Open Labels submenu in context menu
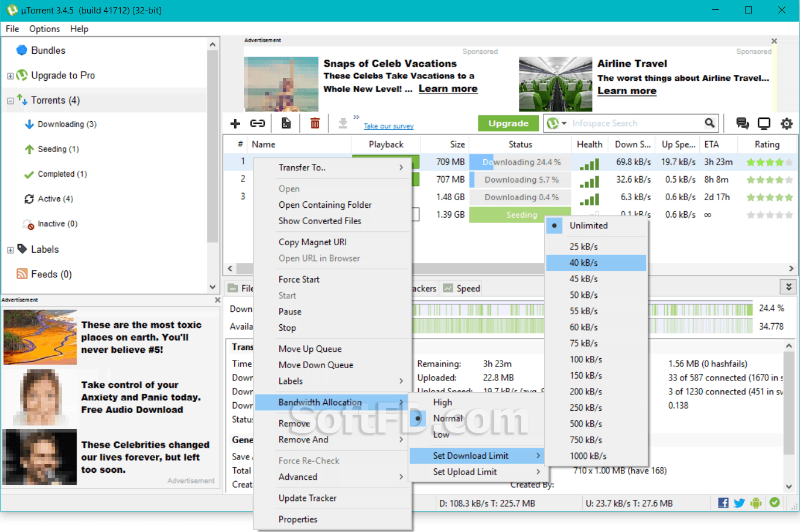 pos(333,381)
